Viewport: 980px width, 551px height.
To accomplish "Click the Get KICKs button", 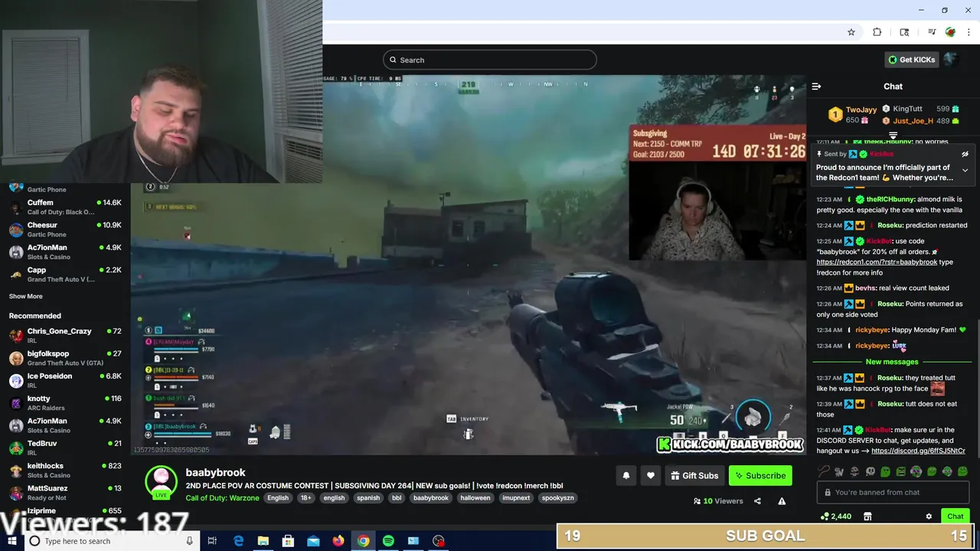I will coord(912,60).
